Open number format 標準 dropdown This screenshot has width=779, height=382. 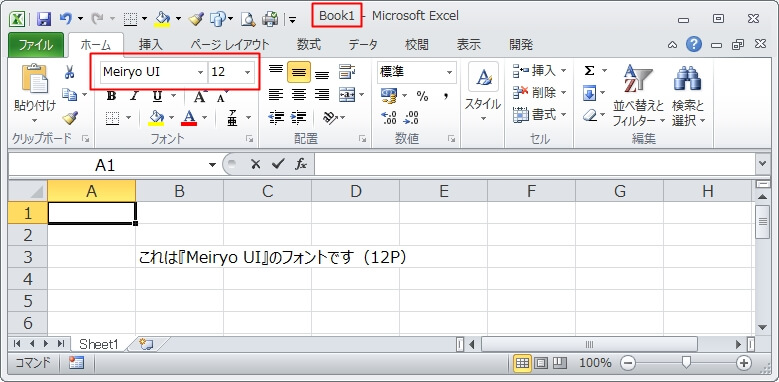coord(450,73)
